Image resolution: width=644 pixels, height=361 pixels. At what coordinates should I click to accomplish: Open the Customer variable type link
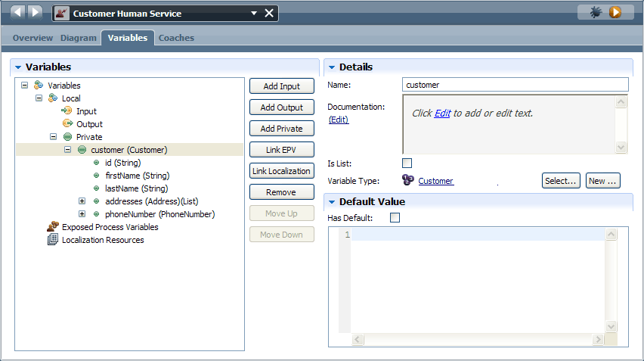(436, 181)
